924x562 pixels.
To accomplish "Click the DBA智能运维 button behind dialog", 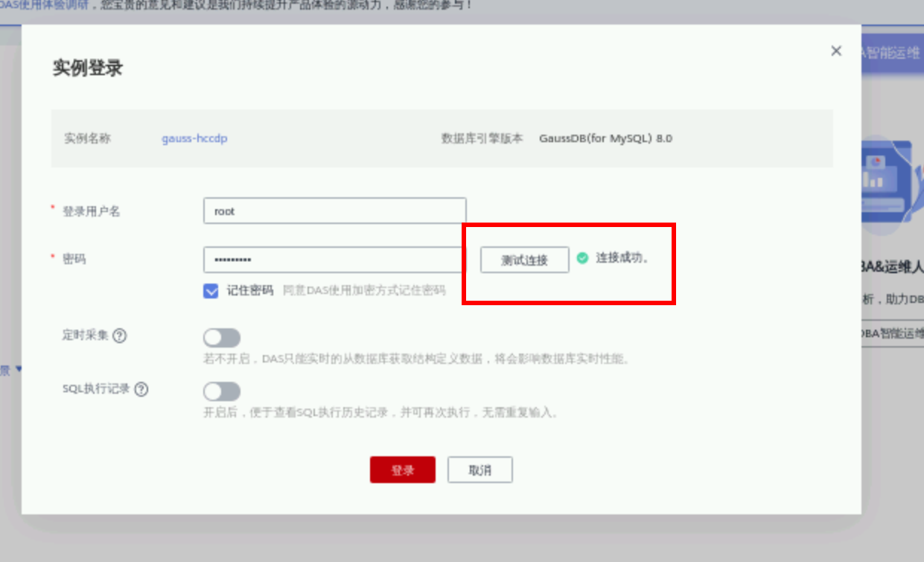I will (892, 333).
